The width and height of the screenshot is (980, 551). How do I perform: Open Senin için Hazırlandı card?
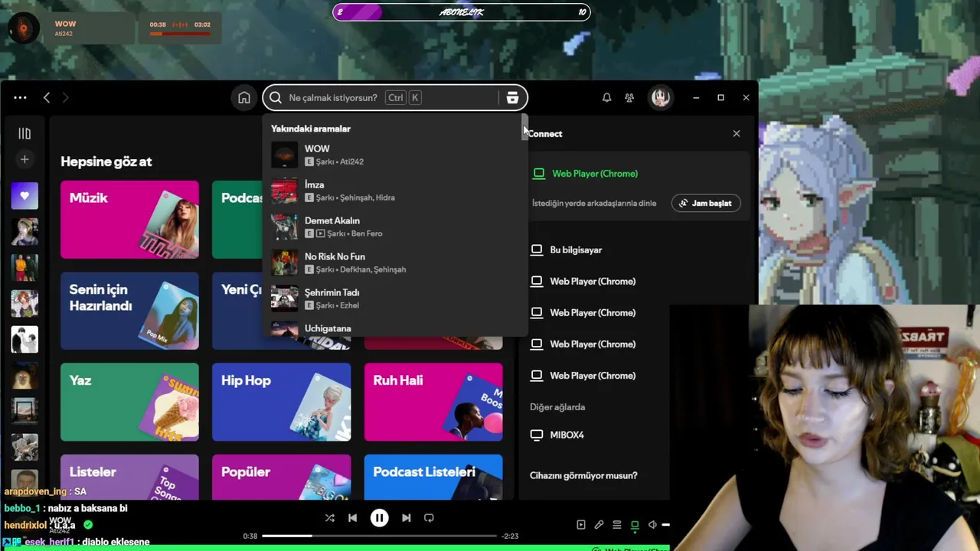click(x=129, y=311)
